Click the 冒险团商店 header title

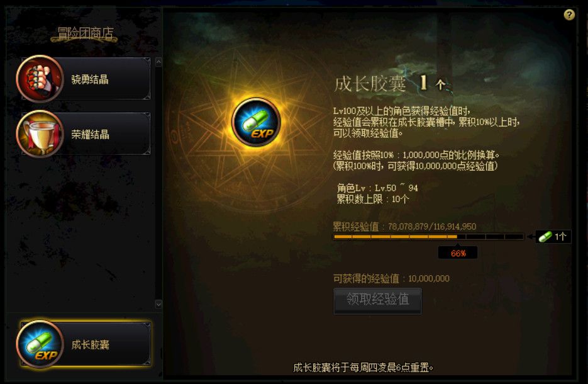pos(85,33)
